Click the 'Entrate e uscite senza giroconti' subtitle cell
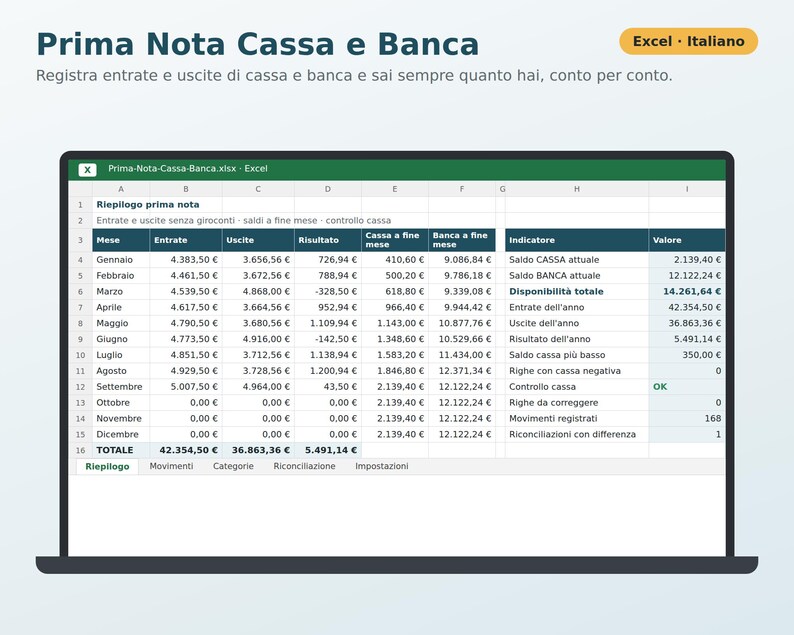Screen dimensions: 794x635 [243, 221]
